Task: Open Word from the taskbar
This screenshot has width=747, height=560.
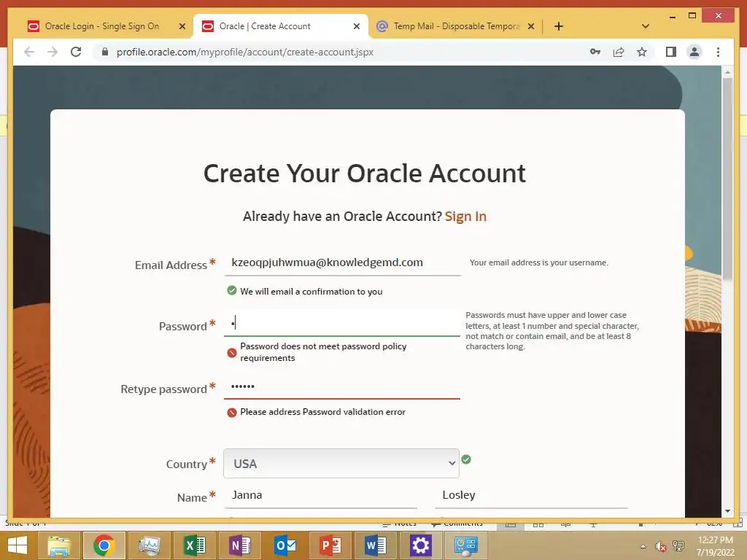Action: point(376,545)
